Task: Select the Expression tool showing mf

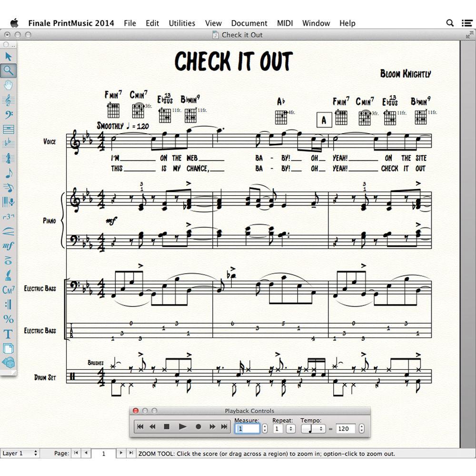Action: pos(8,246)
